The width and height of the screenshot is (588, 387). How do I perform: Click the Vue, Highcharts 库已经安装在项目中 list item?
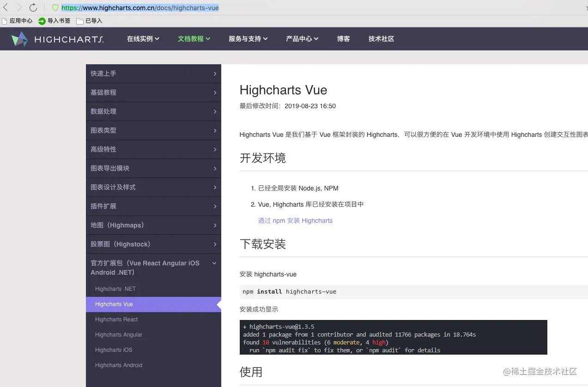pos(311,204)
